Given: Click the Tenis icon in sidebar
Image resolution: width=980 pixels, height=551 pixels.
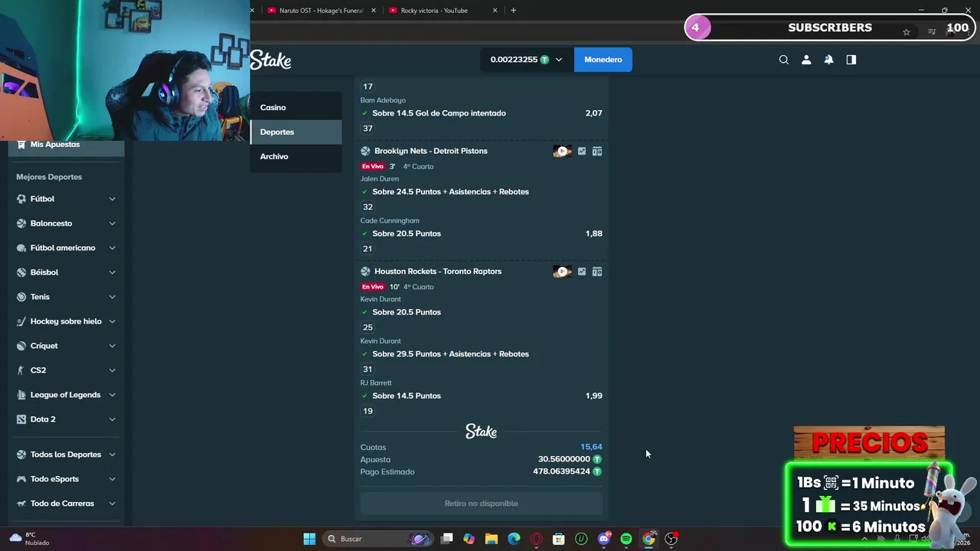Looking at the screenshot, I should pyautogui.click(x=21, y=297).
